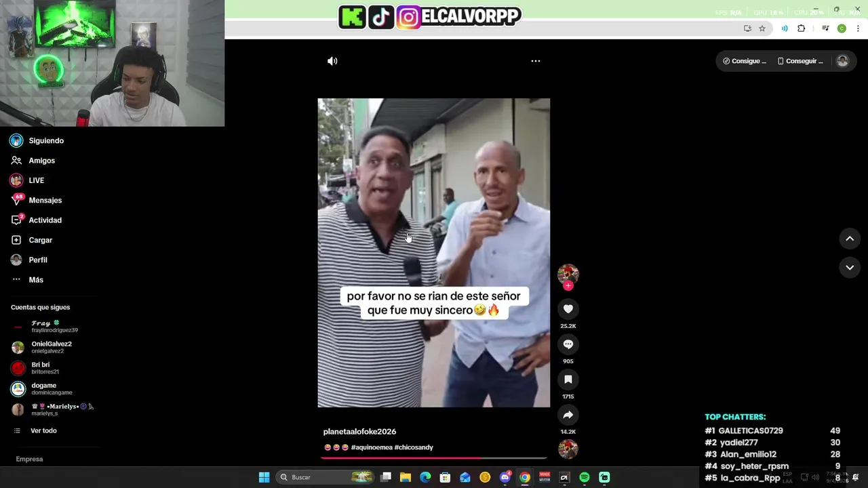Open Discord from the taskbar

505,477
